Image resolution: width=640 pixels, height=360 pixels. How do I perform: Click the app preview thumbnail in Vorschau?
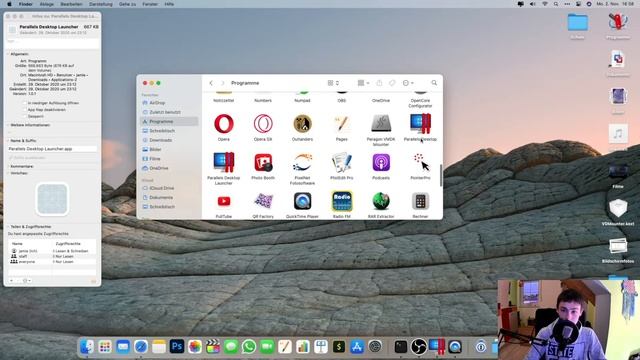(52, 199)
